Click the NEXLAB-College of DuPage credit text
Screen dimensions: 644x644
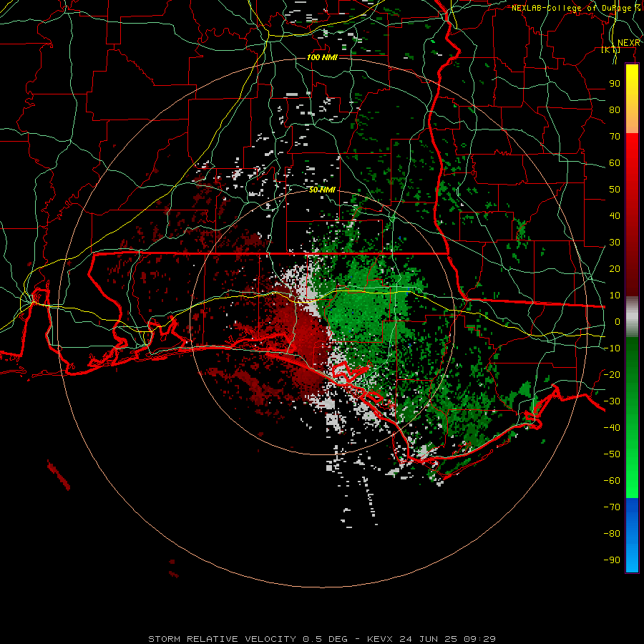pos(576,8)
